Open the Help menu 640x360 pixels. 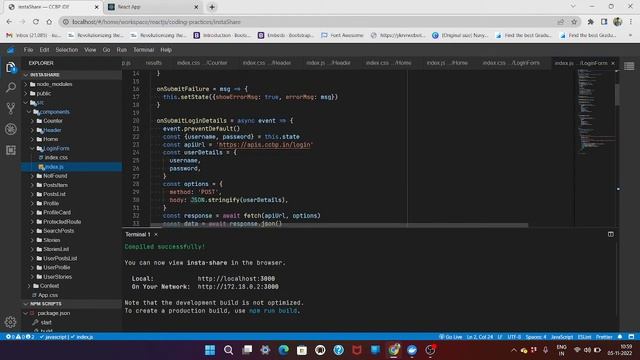click(166, 50)
